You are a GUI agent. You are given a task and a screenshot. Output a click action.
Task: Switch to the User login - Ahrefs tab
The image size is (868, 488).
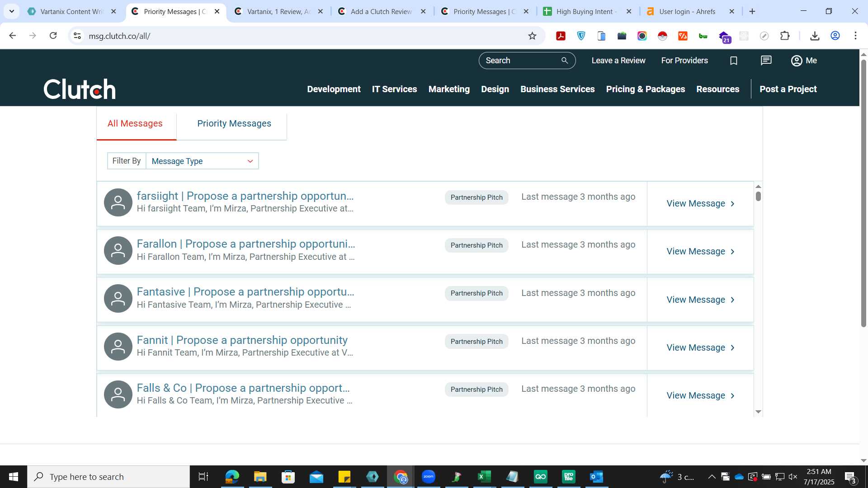point(687,11)
